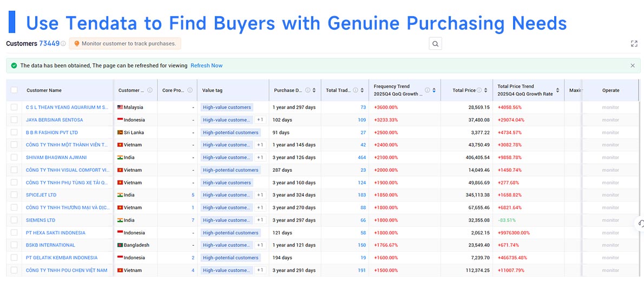644x282 pixels.
Task: Toggle select-all checkbox in table header
Action: coord(15,90)
